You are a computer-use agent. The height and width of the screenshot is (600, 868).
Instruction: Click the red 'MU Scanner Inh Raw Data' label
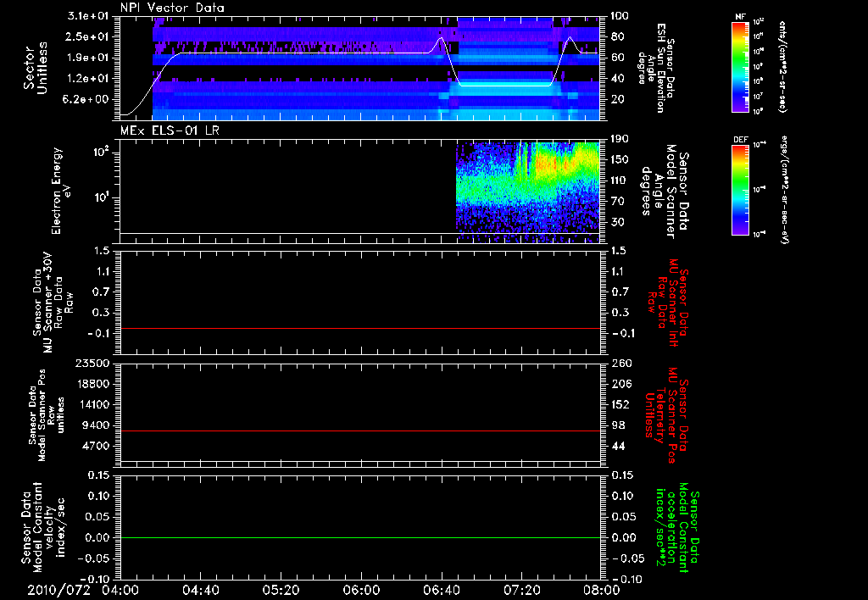(x=669, y=303)
